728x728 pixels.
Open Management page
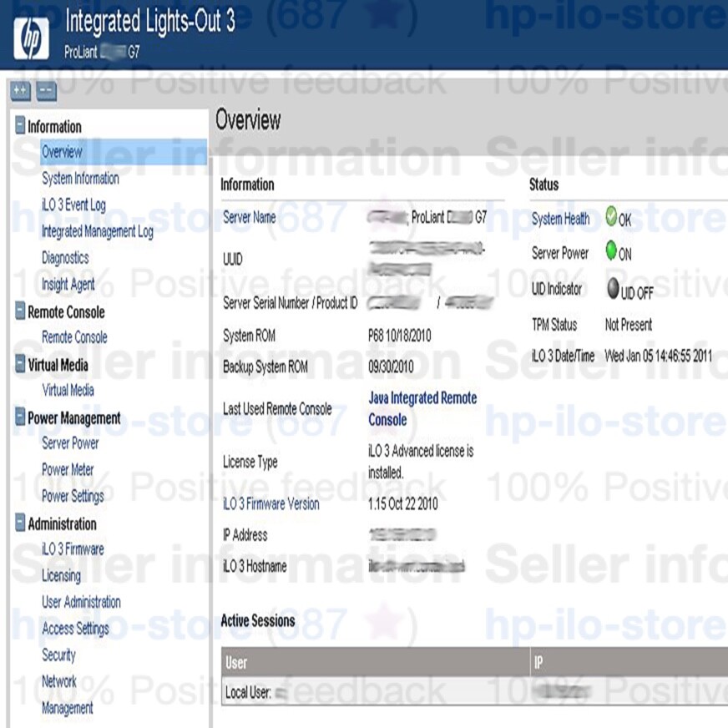[68, 708]
